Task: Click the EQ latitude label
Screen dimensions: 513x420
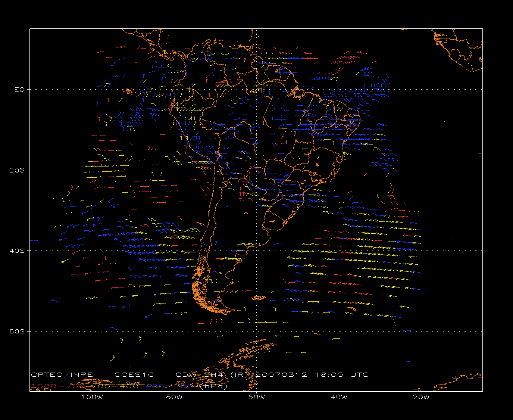Action: coord(19,90)
